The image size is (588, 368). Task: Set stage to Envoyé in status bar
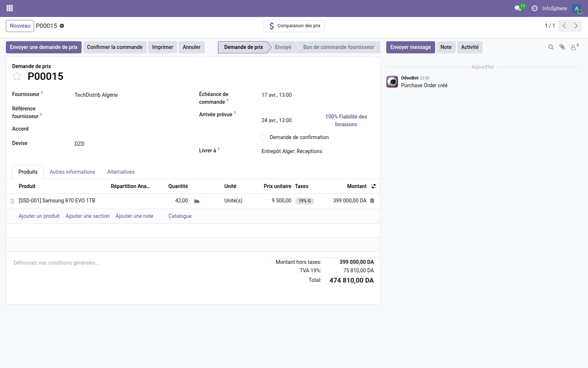click(283, 47)
